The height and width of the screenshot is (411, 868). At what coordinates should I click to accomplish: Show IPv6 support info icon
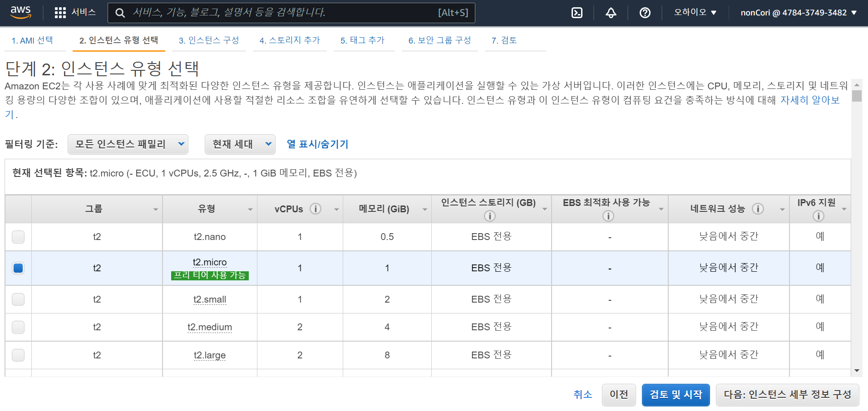[x=819, y=216]
